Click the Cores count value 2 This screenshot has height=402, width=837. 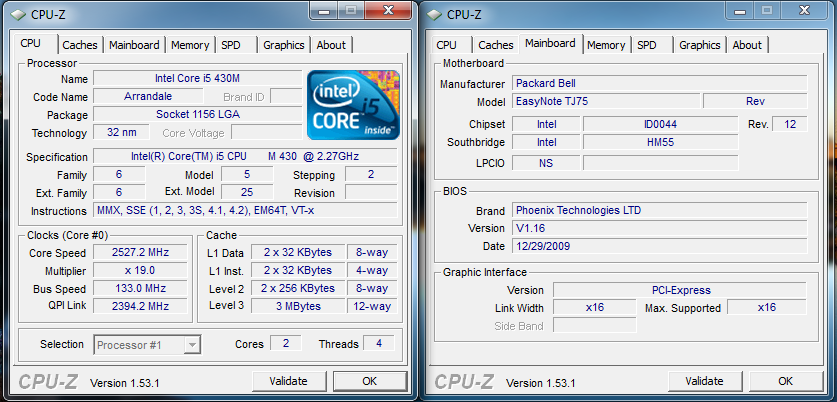coord(286,343)
